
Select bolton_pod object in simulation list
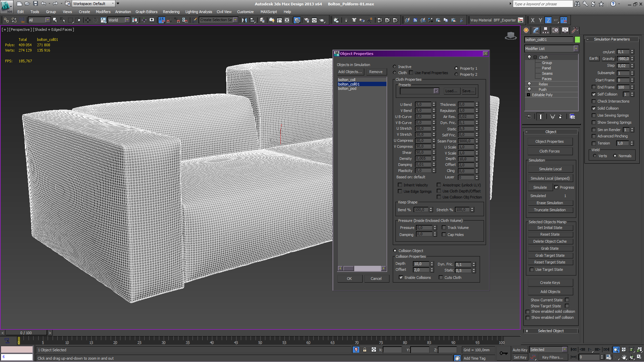click(347, 88)
